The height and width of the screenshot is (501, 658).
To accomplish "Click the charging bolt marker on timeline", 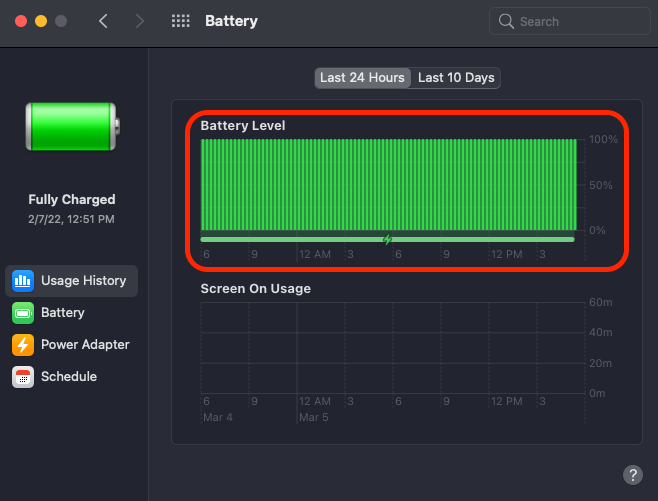I will pyautogui.click(x=387, y=239).
